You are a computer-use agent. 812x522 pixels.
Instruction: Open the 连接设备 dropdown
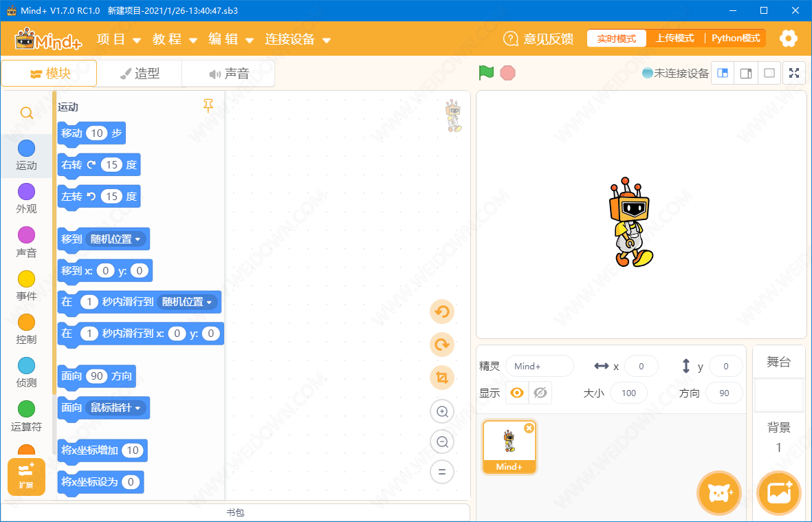(298, 39)
